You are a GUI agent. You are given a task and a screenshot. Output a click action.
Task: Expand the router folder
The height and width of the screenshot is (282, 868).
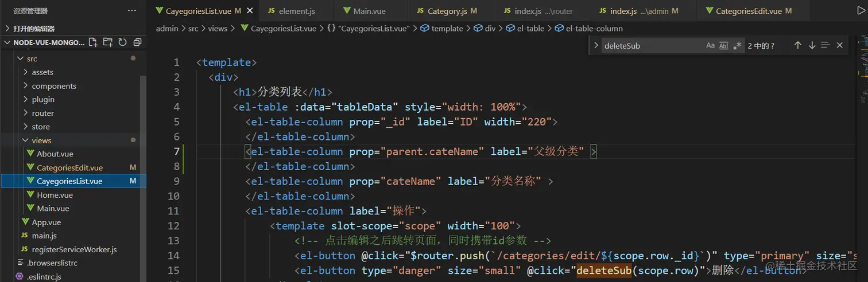[73, 113]
